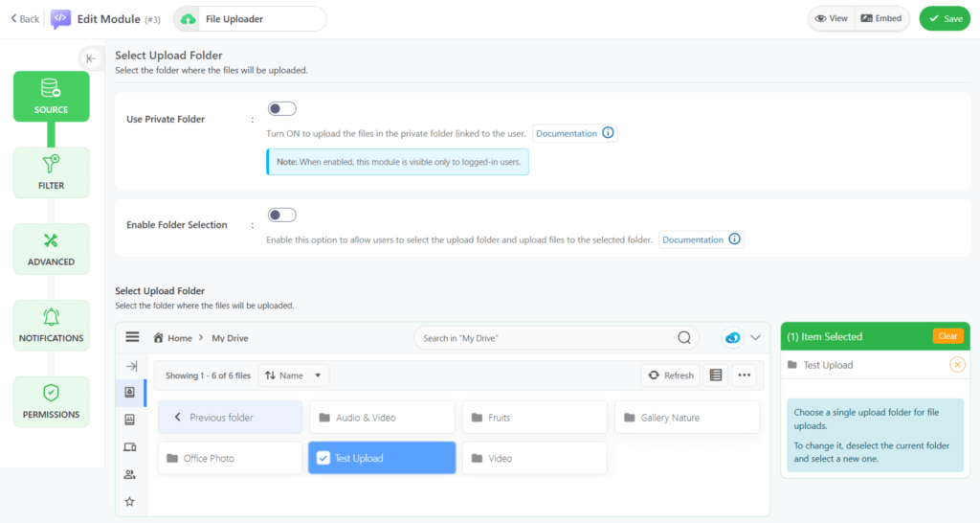
Task: Collapse the left sidebar arrow icon
Action: point(91,58)
